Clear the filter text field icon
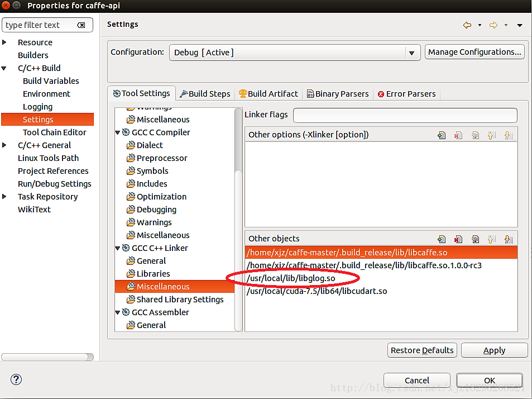532x399 pixels. click(81, 25)
